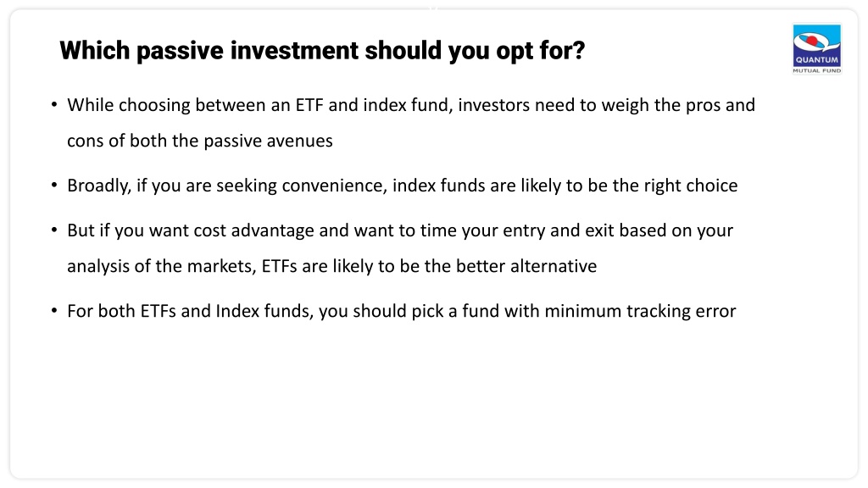Select the slide title about passive investment
This screenshot has width=868, height=488.
tap(322, 51)
